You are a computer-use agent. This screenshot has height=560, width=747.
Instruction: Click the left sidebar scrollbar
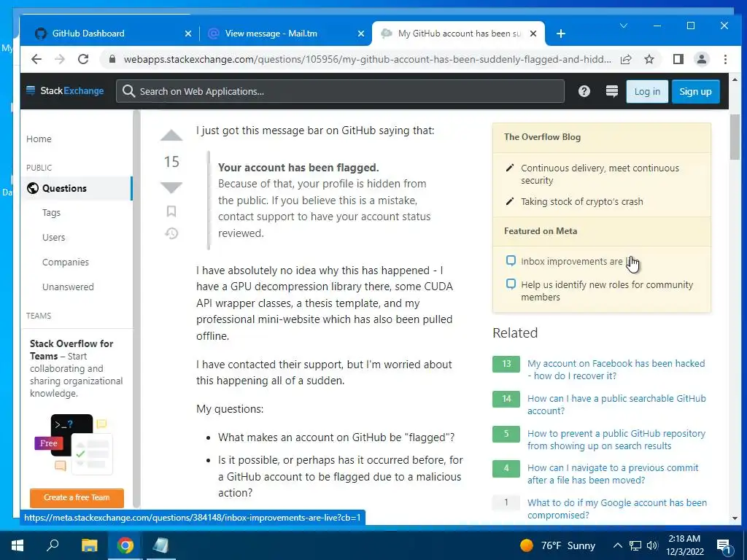point(136,309)
